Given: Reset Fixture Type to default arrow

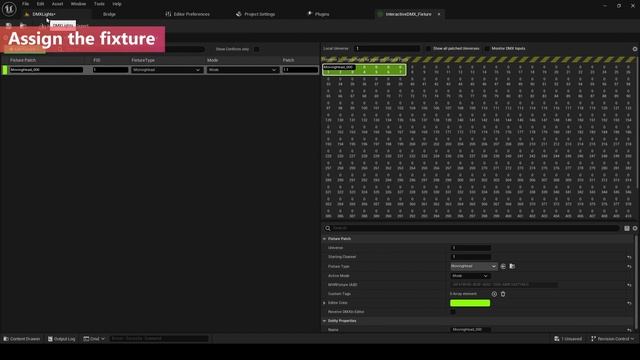Looking at the screenshot, I should [629, 267].
